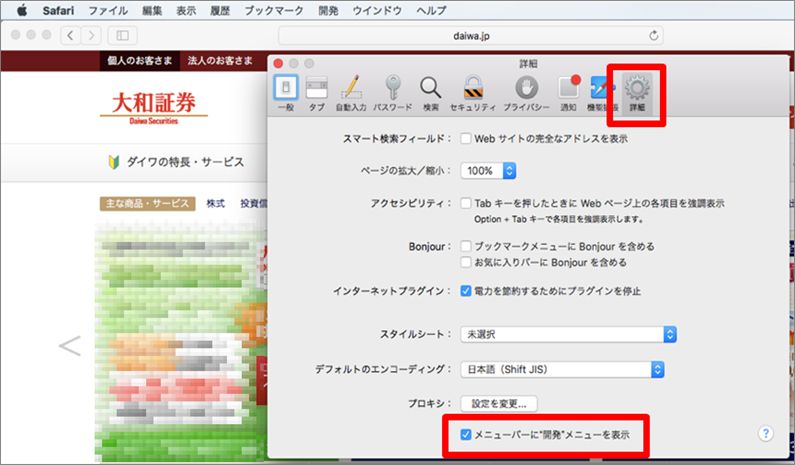Enable Bonjour in bookmarks menu checkbox
Viewport: 795px width, 465px height.
click(467, 245)
